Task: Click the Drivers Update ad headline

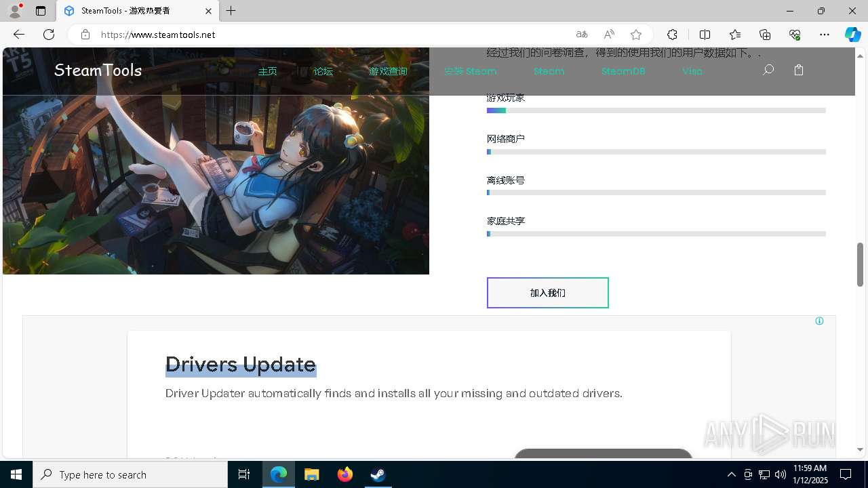Action: point(241,364)
